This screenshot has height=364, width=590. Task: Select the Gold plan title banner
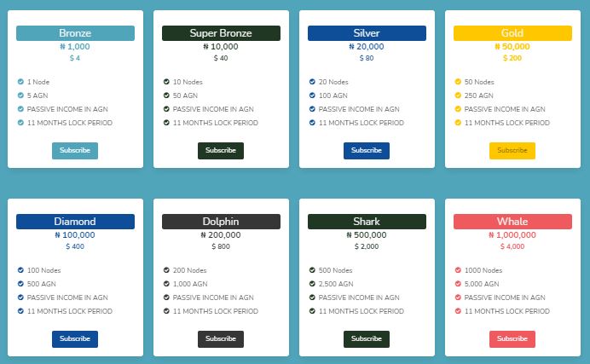coord(512,33)
